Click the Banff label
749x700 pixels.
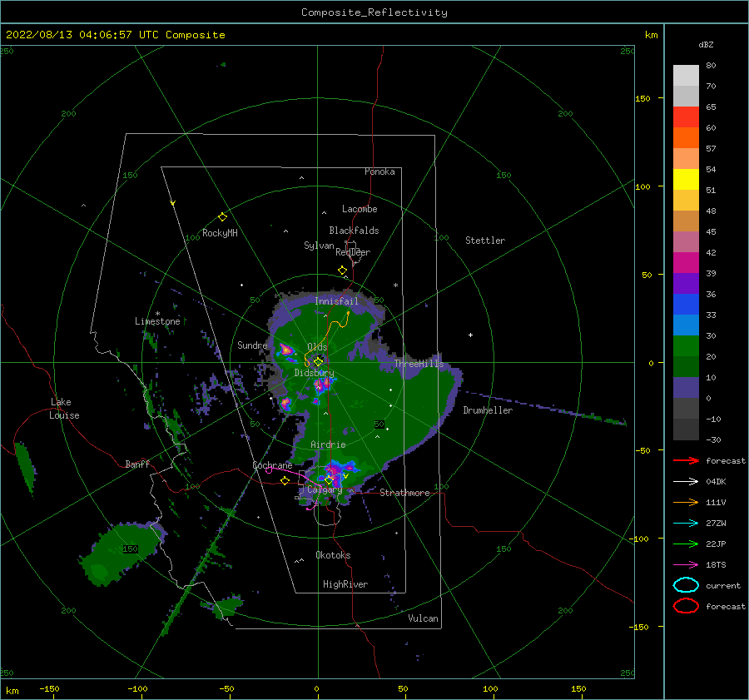(x=137, y=464)
